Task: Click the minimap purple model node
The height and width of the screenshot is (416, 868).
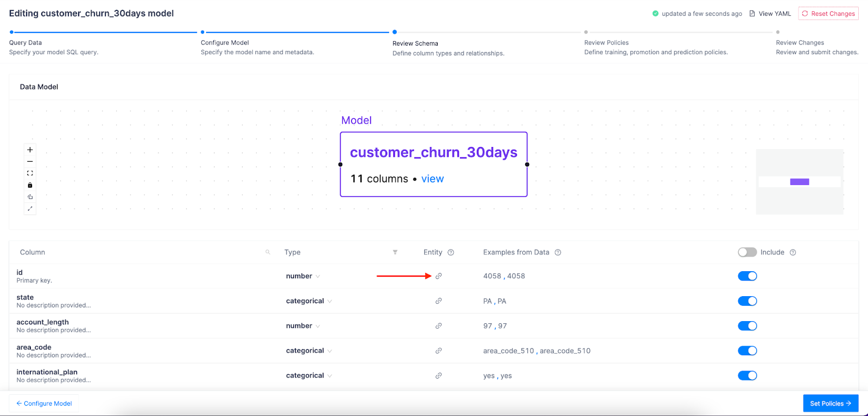Action: [x=799, y=182]
